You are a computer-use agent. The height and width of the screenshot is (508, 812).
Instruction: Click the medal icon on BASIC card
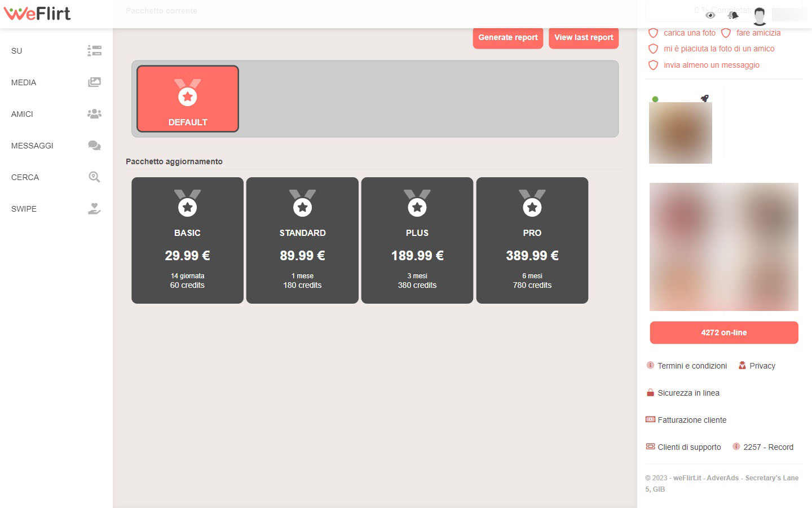pos(187,203)
